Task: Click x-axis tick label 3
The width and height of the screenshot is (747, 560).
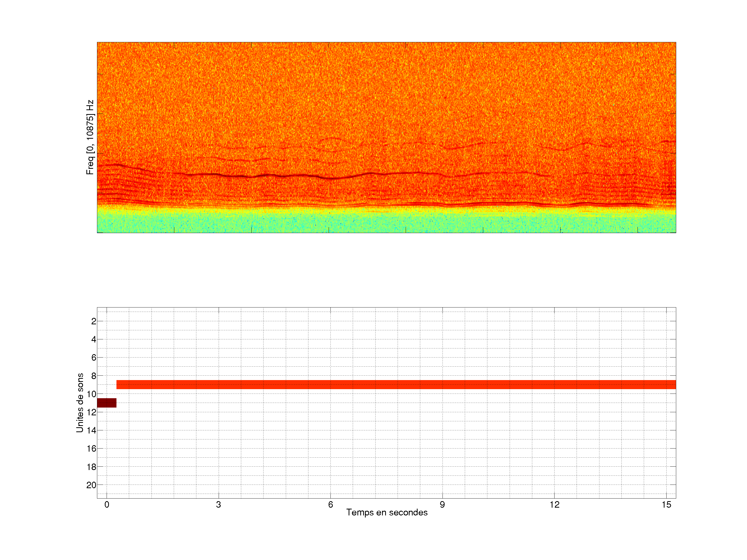Action: (x=218, y=505)
